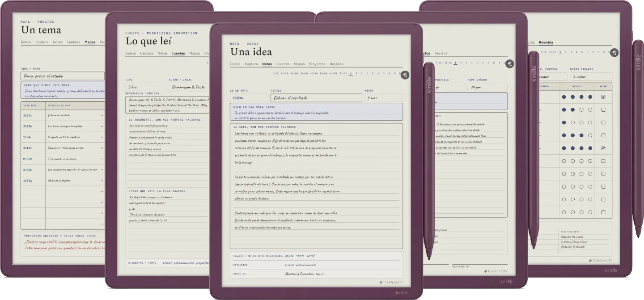Check Hecho checkbox in last Revisión table row
Image resolution: width=644 pixels, height=300 pixels.
coord(603,212)
